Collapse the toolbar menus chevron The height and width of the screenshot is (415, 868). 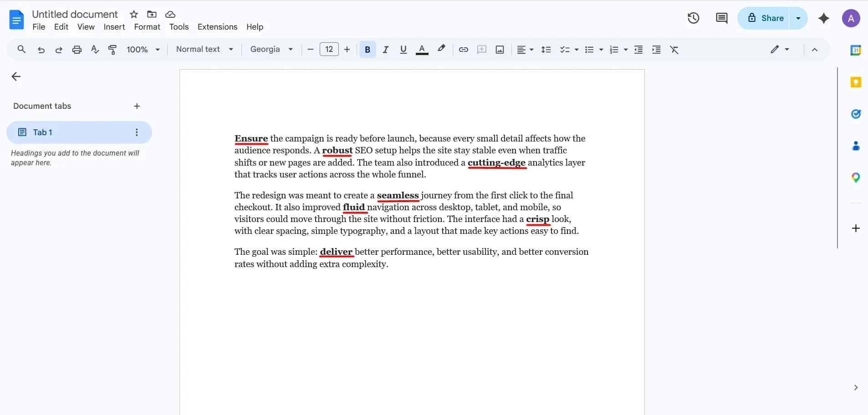coord(815,50)
